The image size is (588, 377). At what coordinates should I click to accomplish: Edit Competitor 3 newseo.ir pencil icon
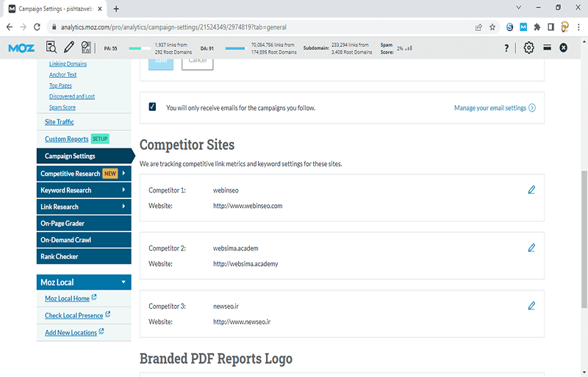point(531,306)
